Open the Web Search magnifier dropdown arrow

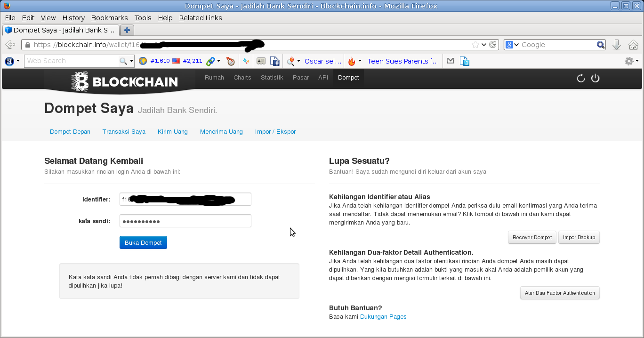coord(132,61)
